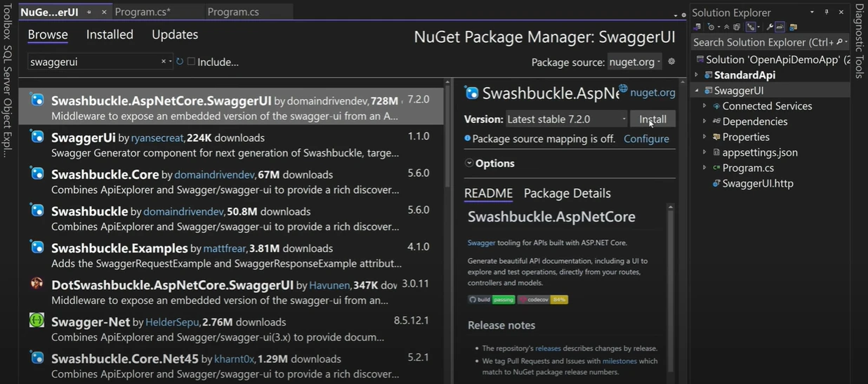Click the package icon in the details header
This screenshot has height=384, width=868.
point(472,93)
